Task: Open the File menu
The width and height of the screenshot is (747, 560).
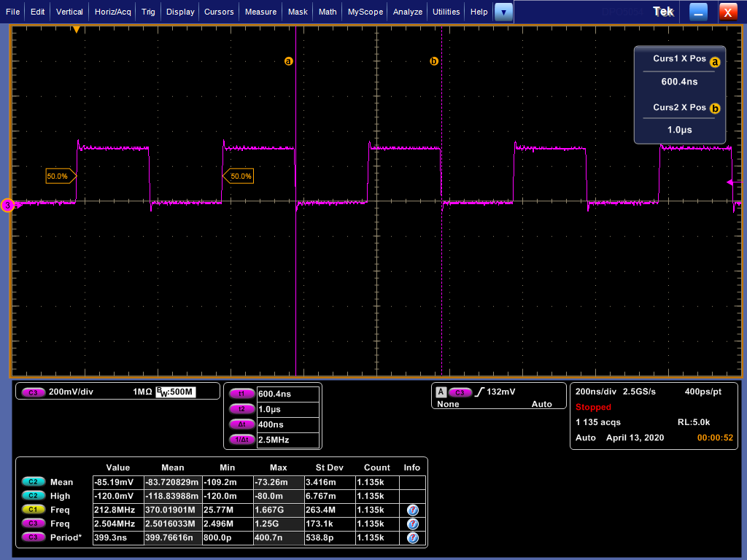Action: (x=13, y=12)
